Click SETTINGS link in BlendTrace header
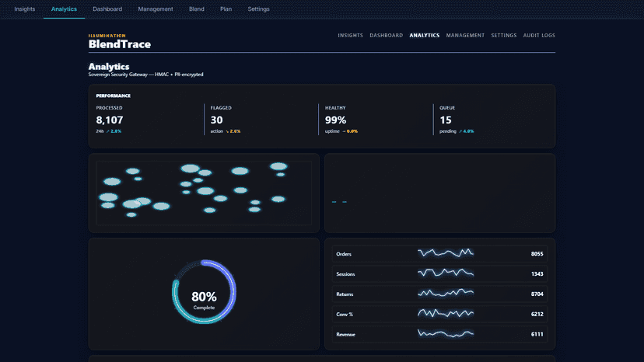The height and width of the screenshot is (362, 644). click(504, 35)
